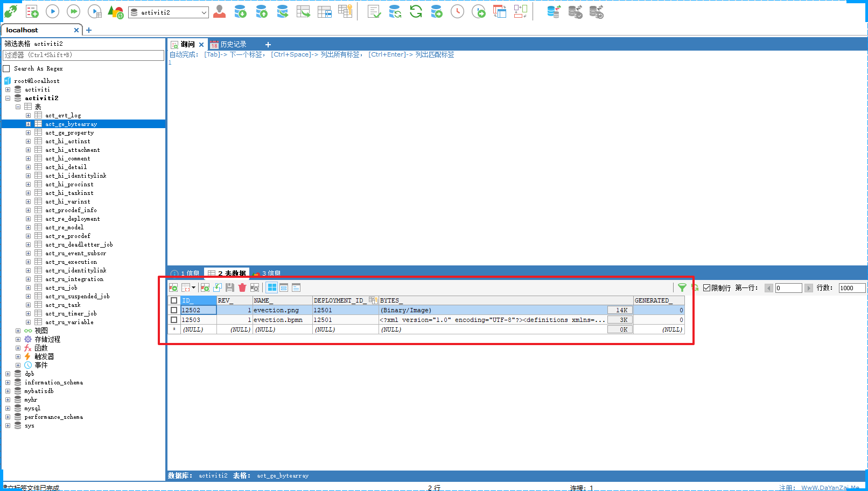
Task: Open the user manager icon
Action: point(219,11)
